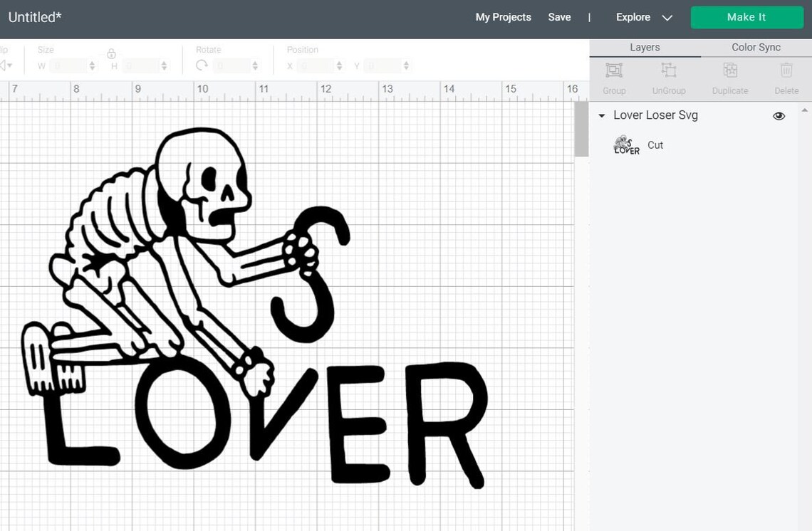Viewport: 812px width, 531px height.
Task: Switch to the Color Sync tab
Action: tap(755, 47)
